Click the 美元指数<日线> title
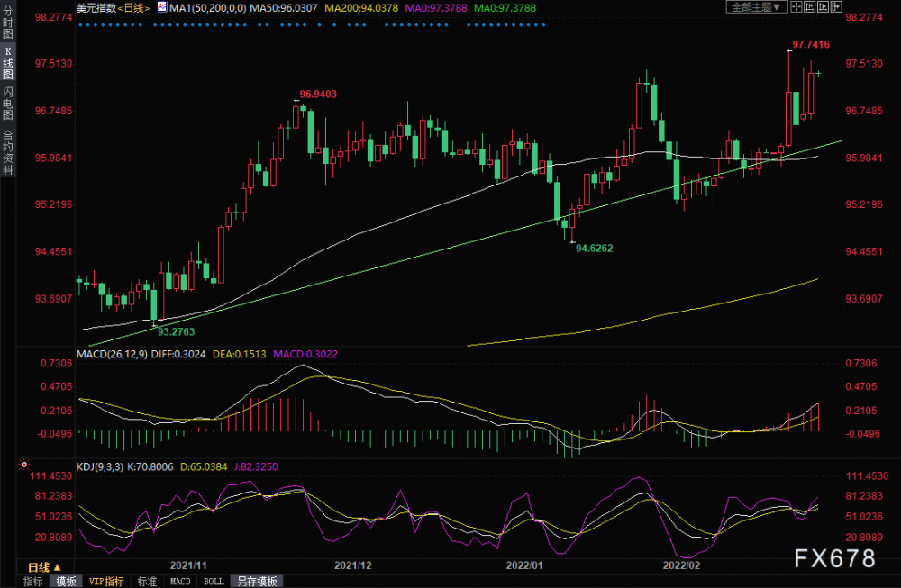This screenshot has height=588, width=901. point(114,8)
